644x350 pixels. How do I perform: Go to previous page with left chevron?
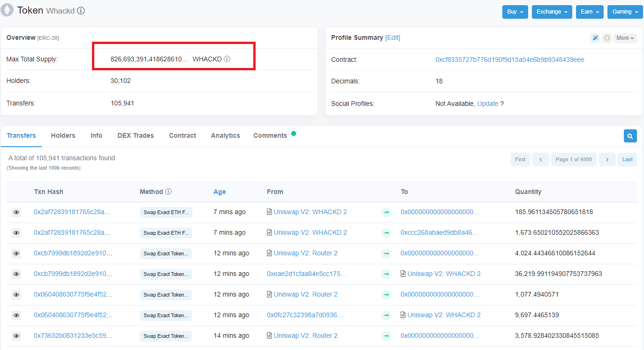541,159
